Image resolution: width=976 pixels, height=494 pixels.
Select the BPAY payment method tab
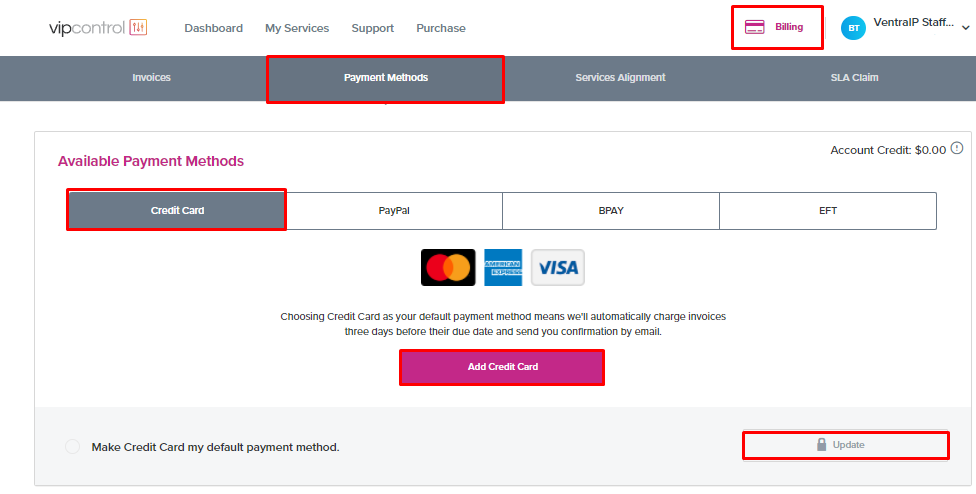click(611, 211)
